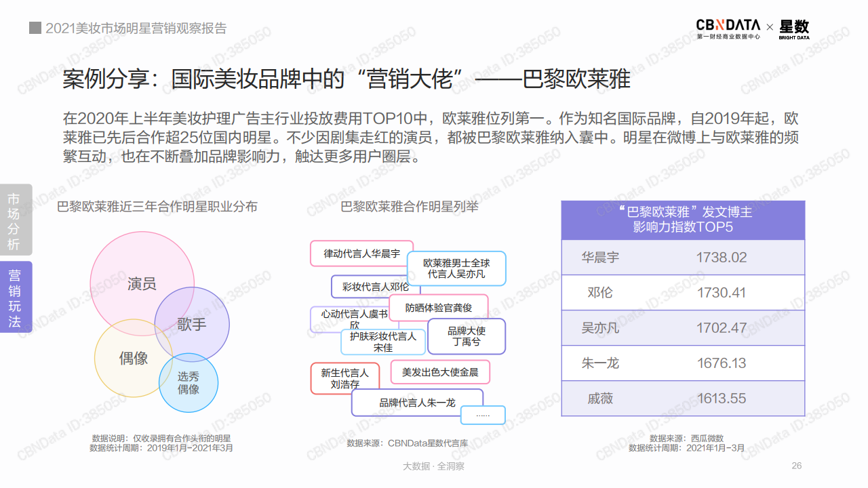Image resolution: width=868 pixels, height=488 pixels.
Task: Switch to the 市场分析 side tab
Action: pyautogui.click(x=15, y=221)
